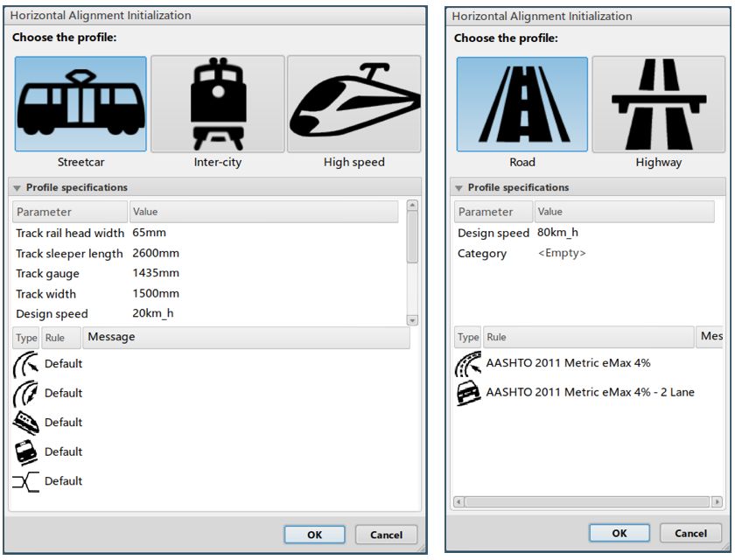
Task: Collapse Profile specifications in the left dialog
Action: 17,188
